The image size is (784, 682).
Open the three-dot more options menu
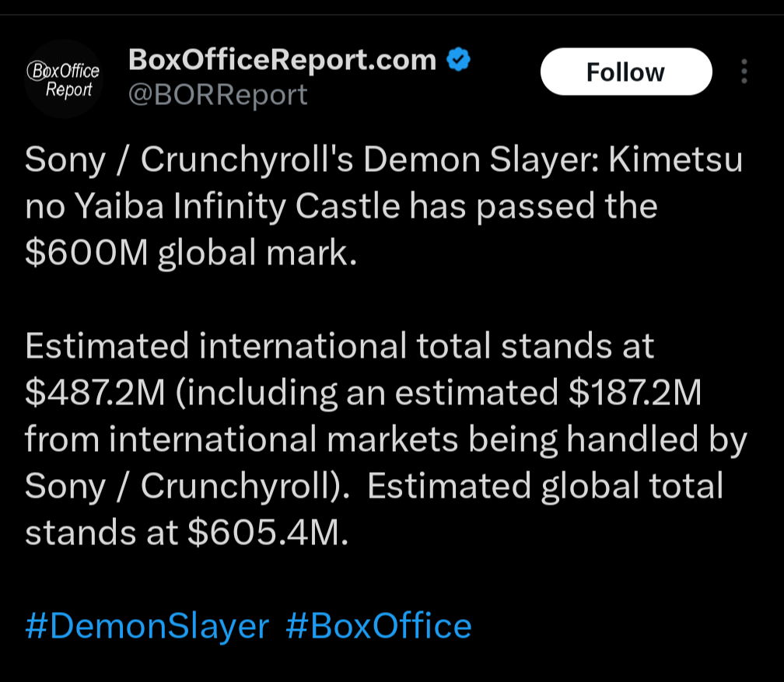(744, 72)
